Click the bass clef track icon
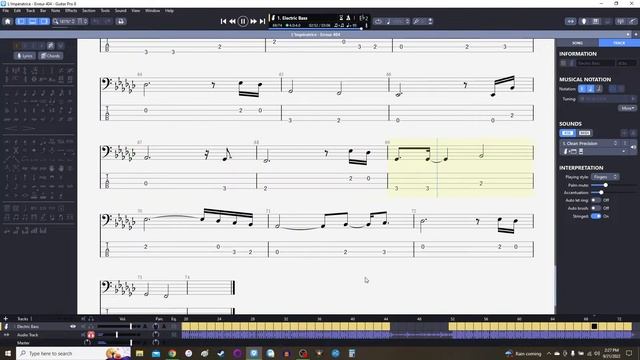The image size is (640, 360). [6, 327]
